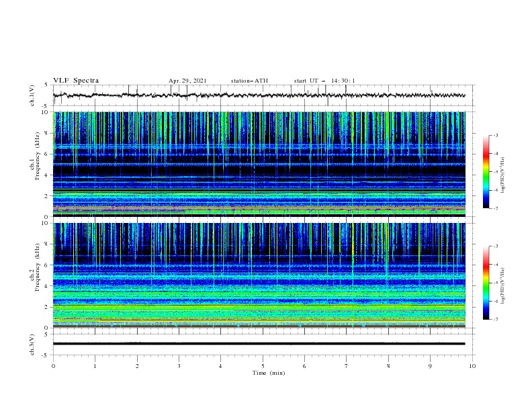Click the date 'Apr. 29, 2021'
This screenshot has width=532, height=411.
(x=187, y=81)
